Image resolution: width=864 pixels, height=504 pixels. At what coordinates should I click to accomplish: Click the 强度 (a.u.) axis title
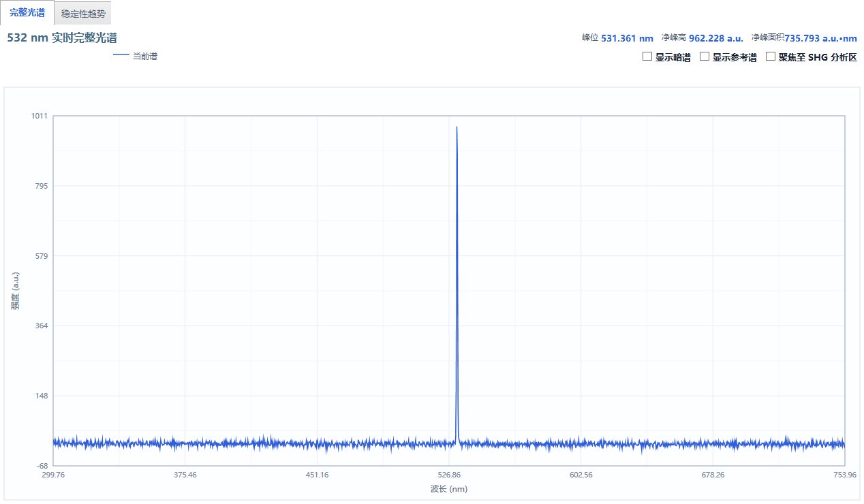tap(15, 291)
